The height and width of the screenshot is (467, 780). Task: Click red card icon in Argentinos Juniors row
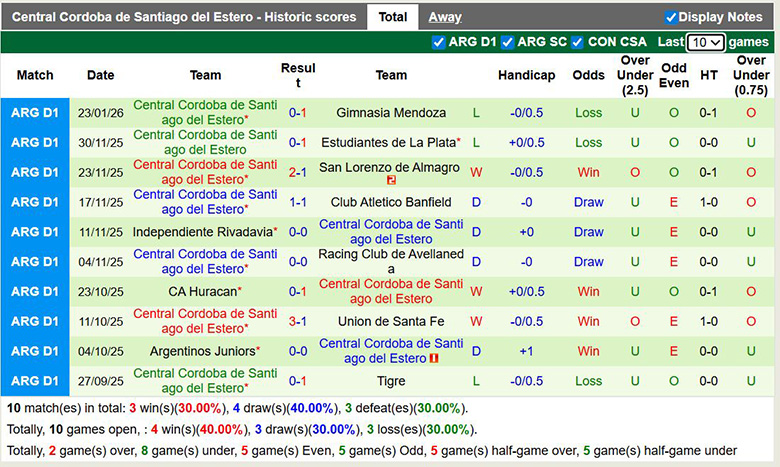(433, 359)
